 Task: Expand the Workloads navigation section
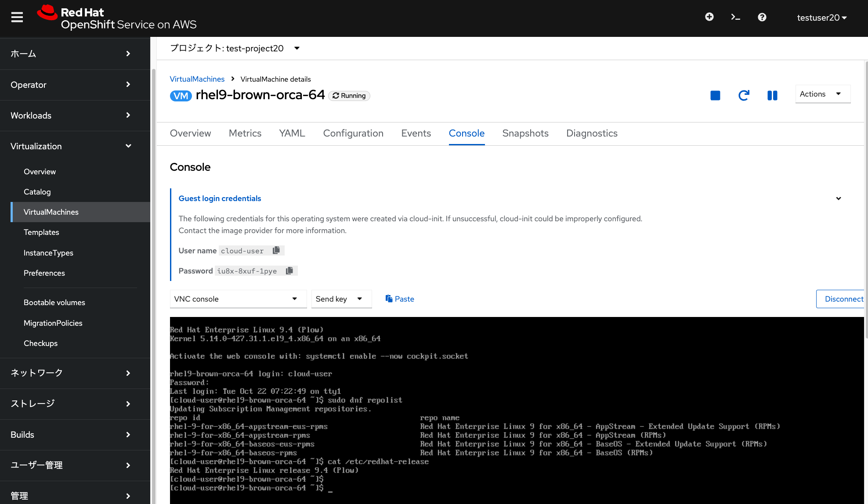tap(75, 115)
